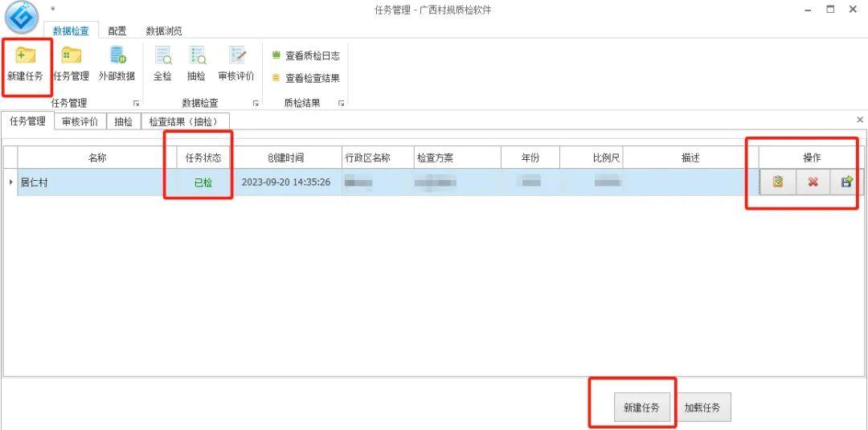This screenshot has height=430, width=868.
Task: Expand 任务管理 ribbon group launcher
Action: (x=136, y=104)
